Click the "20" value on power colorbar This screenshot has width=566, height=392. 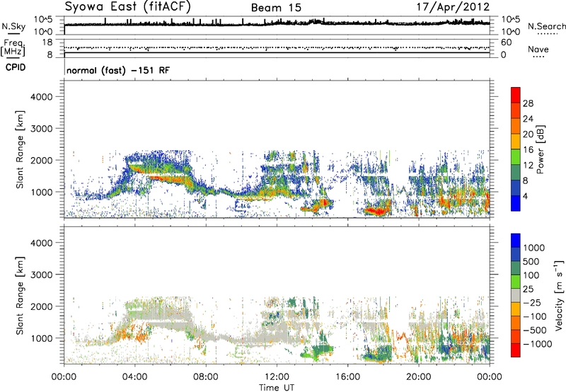pos(528,134)
